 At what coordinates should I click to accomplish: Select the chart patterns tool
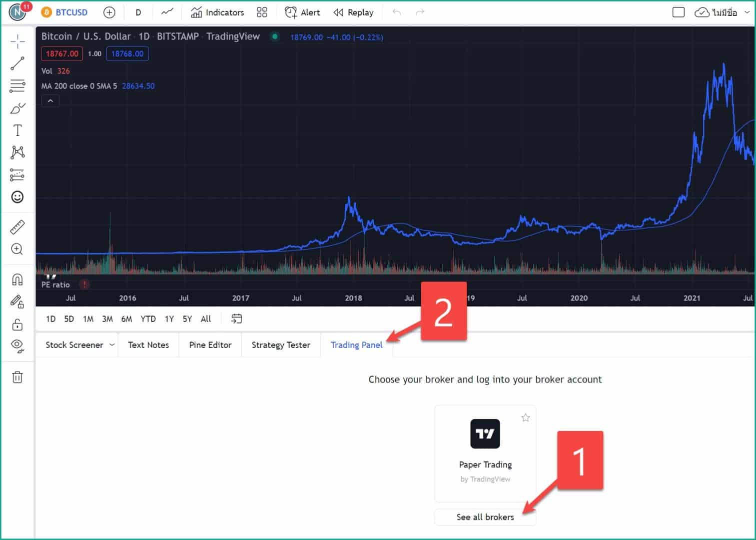[17, 152]
